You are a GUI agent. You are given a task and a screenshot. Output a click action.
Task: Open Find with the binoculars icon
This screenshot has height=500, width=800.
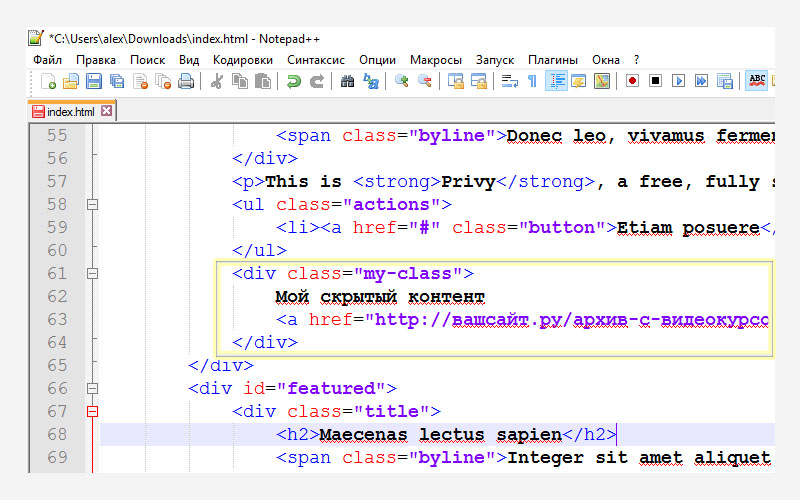pyautogui.click(x=347, y=81)
